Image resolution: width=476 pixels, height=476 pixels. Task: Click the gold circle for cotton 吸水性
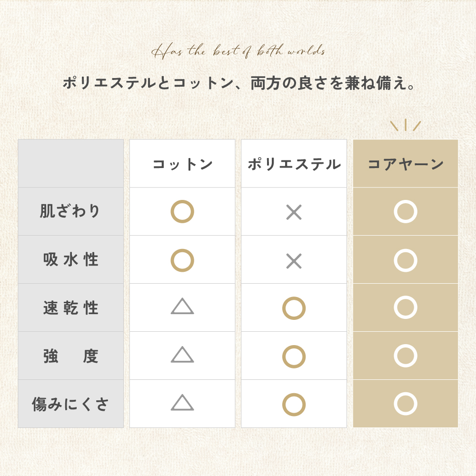tap(182, 260)
